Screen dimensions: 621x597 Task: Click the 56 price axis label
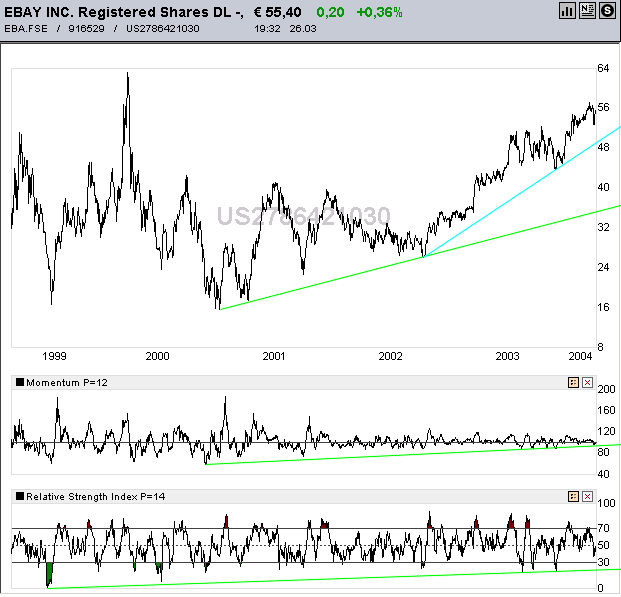click(603, 107)
